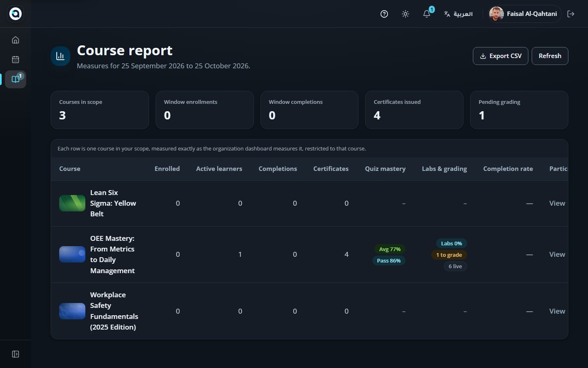View the Lean Six Sigma row details
Image resolution: width=588 pixels, height=368 pixels.
tap(557, 203)
